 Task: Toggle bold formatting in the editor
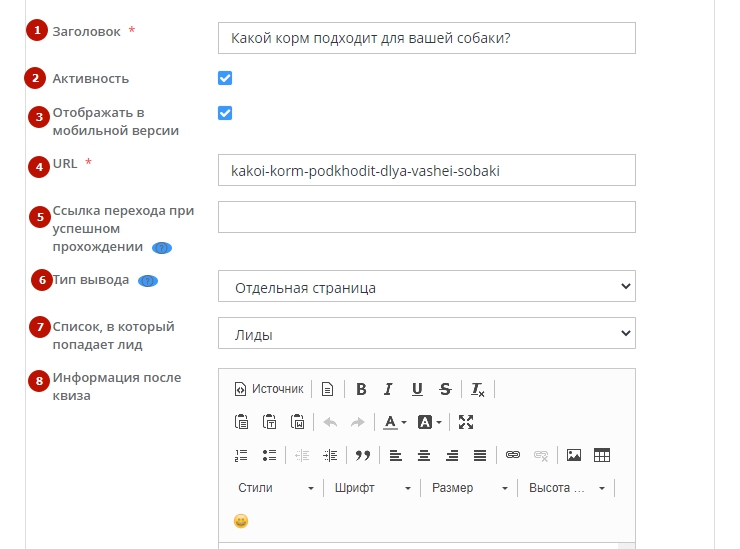[361, 389]
